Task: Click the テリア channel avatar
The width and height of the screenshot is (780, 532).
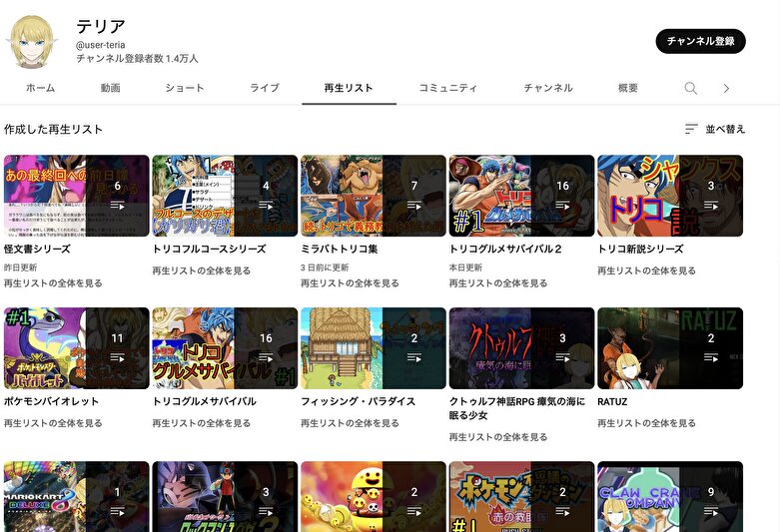Action: (31, 42)
